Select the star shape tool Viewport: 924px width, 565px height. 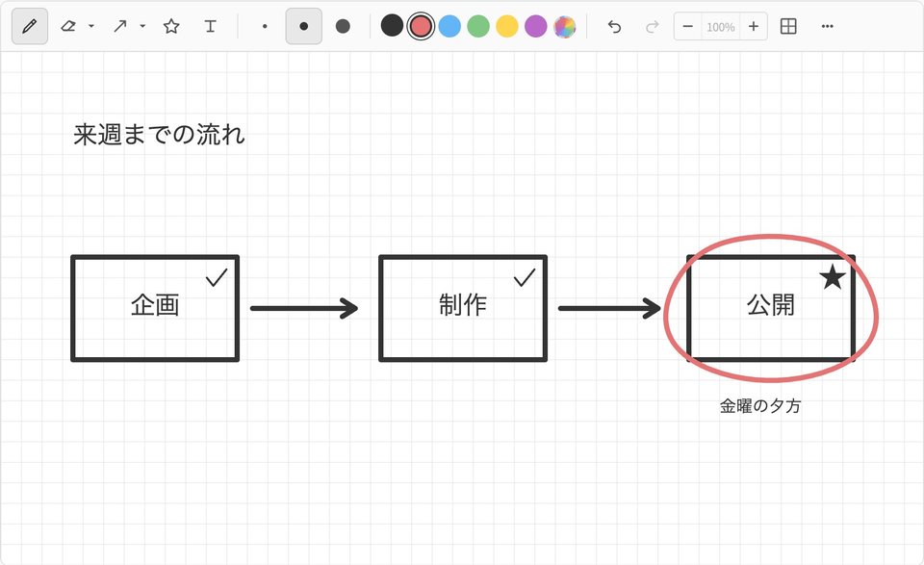[171, 27]
